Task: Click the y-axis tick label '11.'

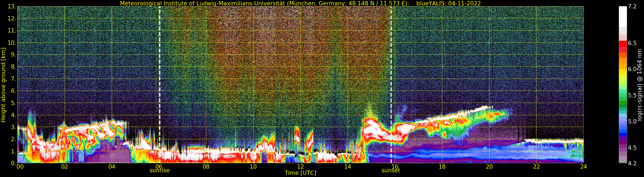Action: point(12,31)
